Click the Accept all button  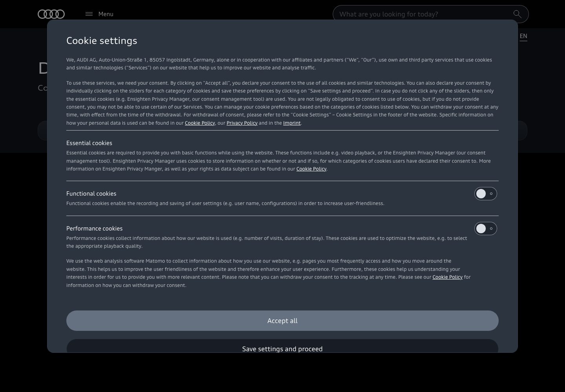282,321
